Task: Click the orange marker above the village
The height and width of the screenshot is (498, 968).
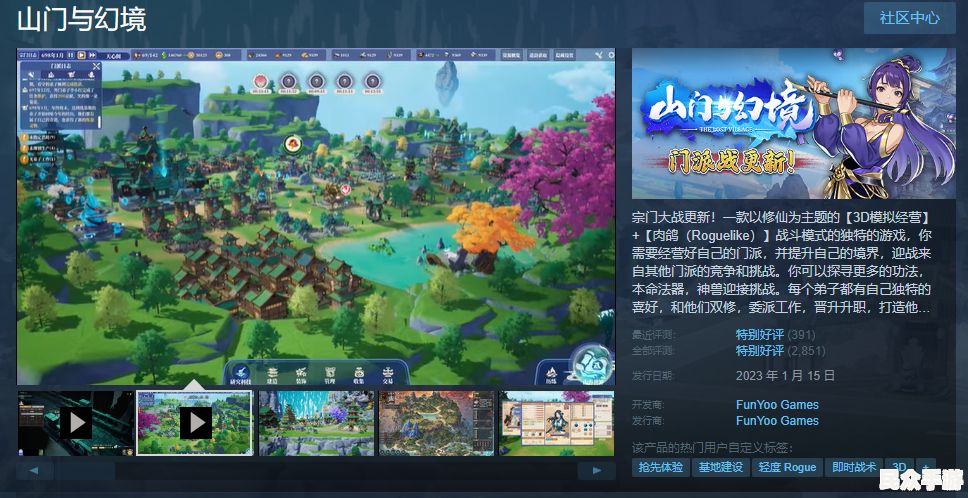Action: [x=293, y=144]
